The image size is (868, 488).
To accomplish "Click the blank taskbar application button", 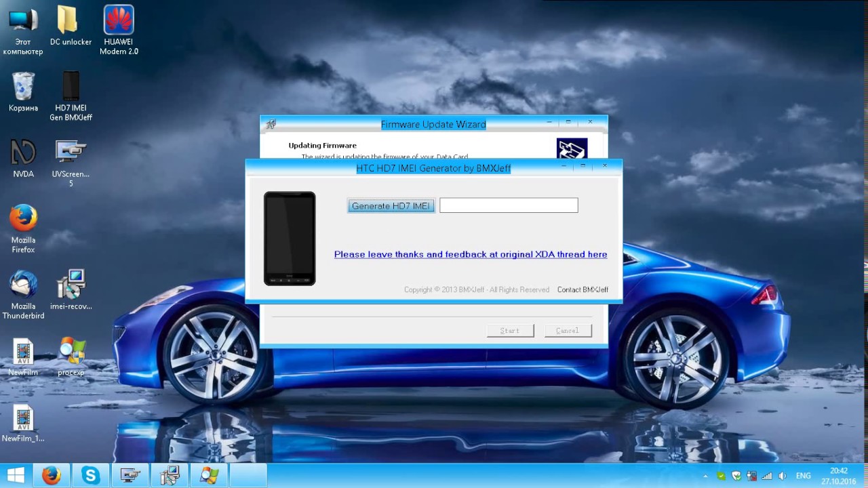I will (x=248, y=476).
